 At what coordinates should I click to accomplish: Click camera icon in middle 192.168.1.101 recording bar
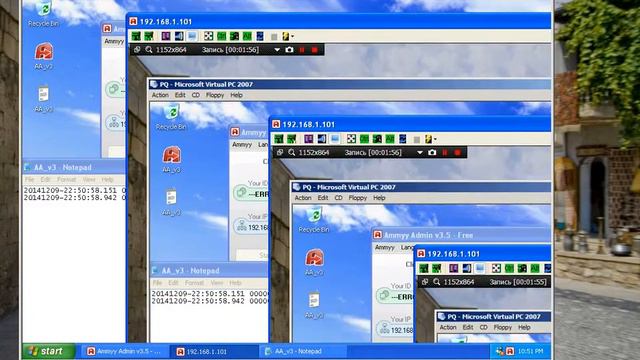click(432, 153)
